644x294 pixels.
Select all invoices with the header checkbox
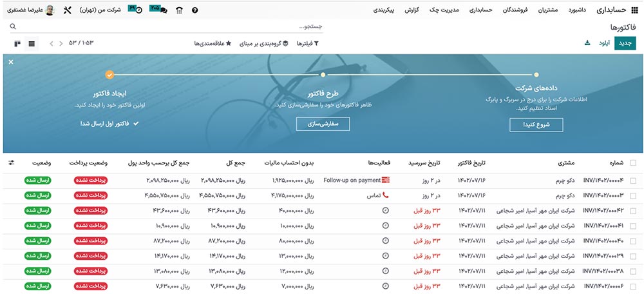[x=633, y=163]
